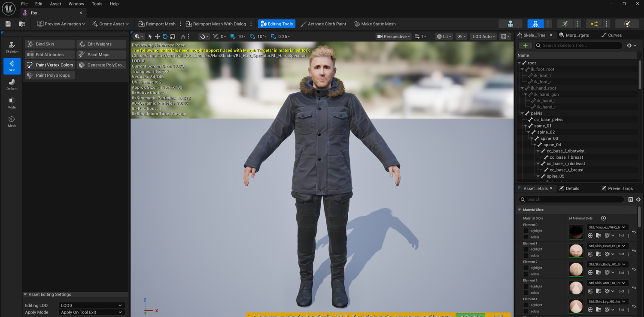Open the Preview Animation dropdown
Image resolution: width=644 pixels, height=317 pixels.
coord(61,24)
